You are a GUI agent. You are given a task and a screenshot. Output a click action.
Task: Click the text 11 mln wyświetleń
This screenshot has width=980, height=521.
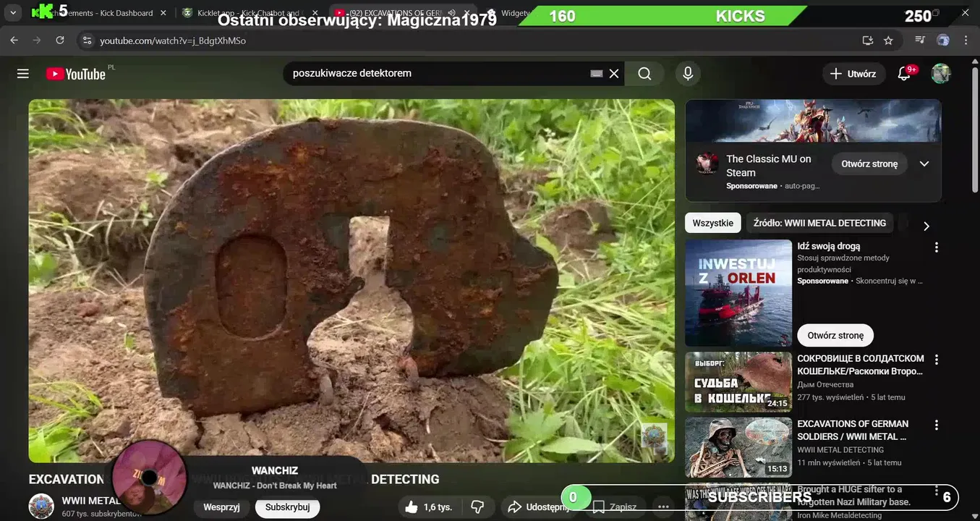[829, 462]
